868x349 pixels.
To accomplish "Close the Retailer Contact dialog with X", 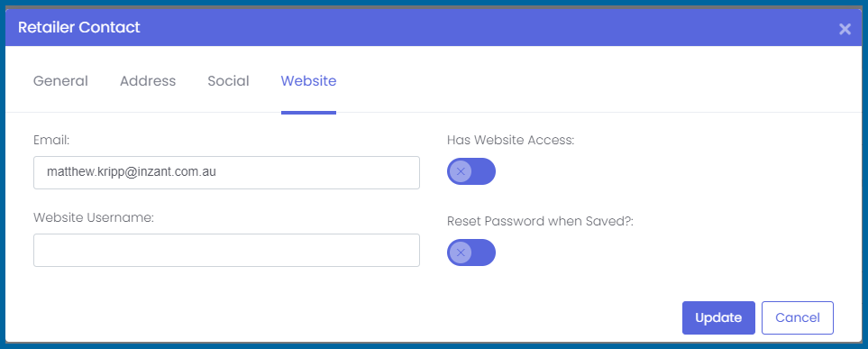I will tap(845, 29).
